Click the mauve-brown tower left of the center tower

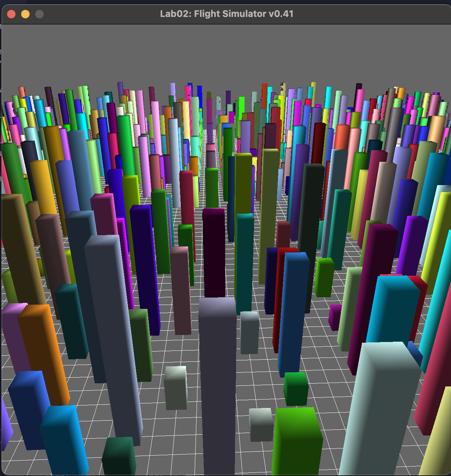pyautogui.click(x=181, y=289)
